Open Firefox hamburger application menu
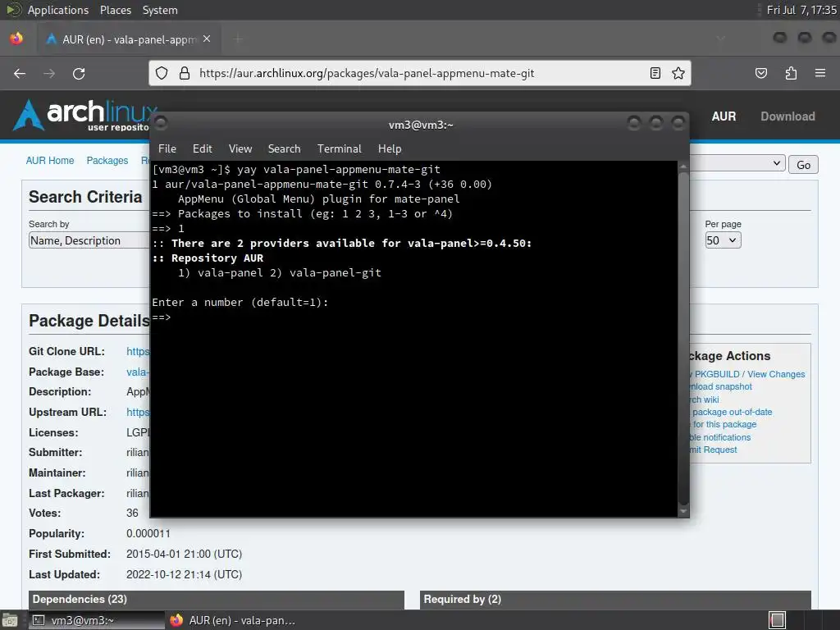 (820, 73)
